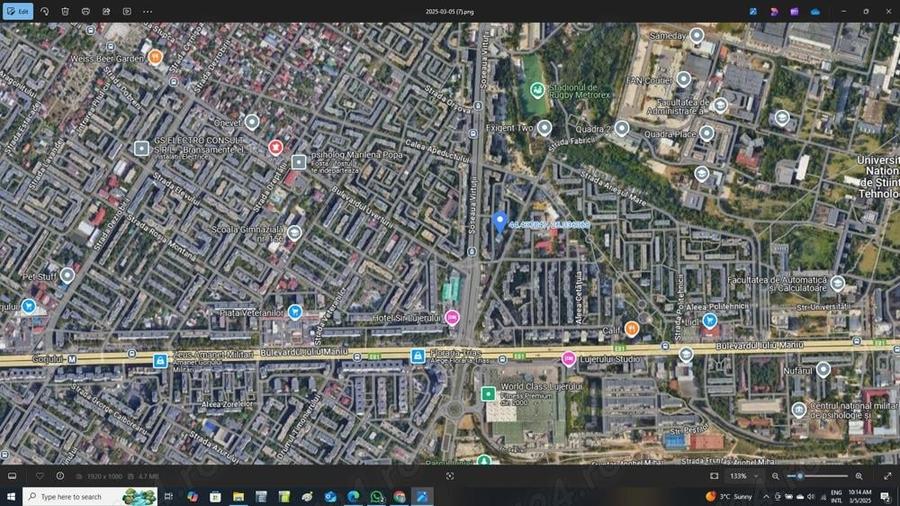The width and height of the screenshot is (900, 506).
Task: Click the Facultatea de Automatica marker pin
Action: [837, 283]
